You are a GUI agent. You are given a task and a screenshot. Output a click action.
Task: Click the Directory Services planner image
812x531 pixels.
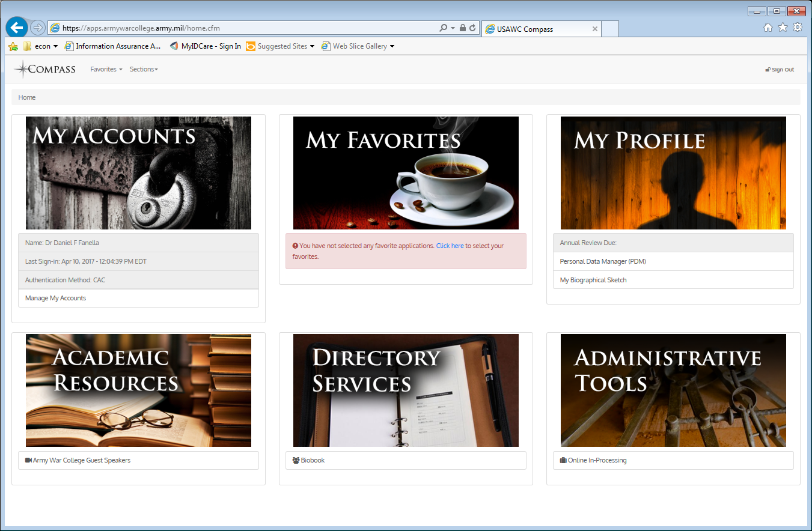(x=406, y=390)
